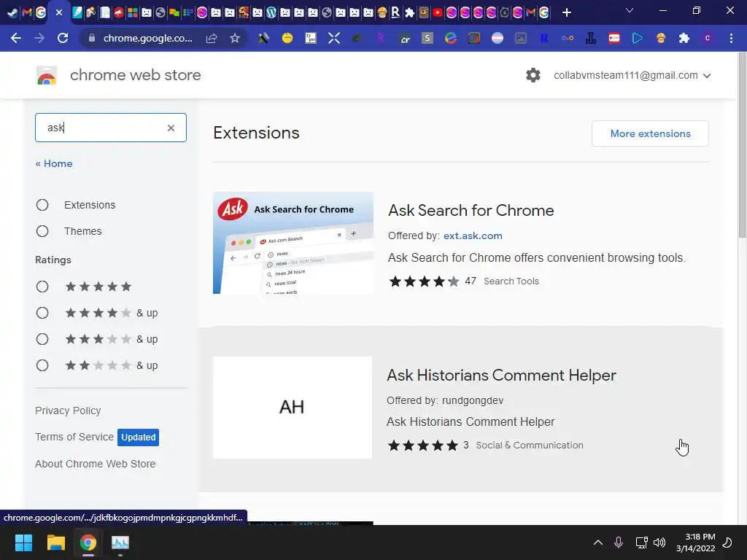Screen dimensions: 747x560
Task: Filter by five-star ratings only
Action: tap(42, 287)
